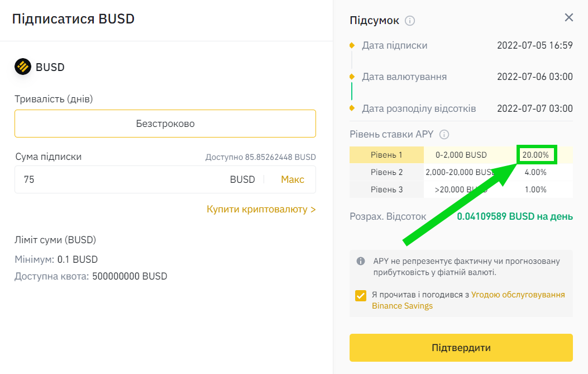Close the subscription dialog with the X
The width and height of the screenshot is (588, 374).
(x=569, y=17)
